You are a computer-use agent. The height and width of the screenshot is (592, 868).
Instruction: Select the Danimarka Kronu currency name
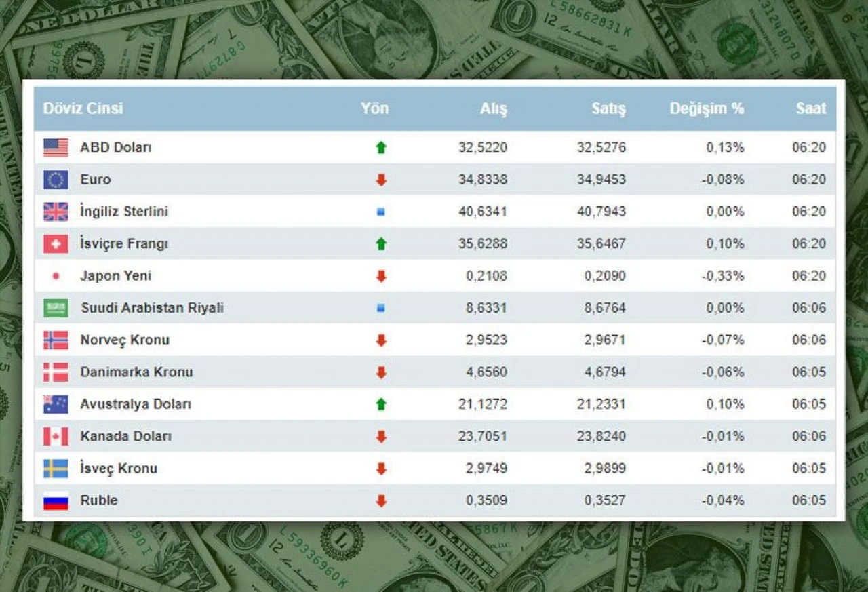pyautogui.click(x=136, y=372)
